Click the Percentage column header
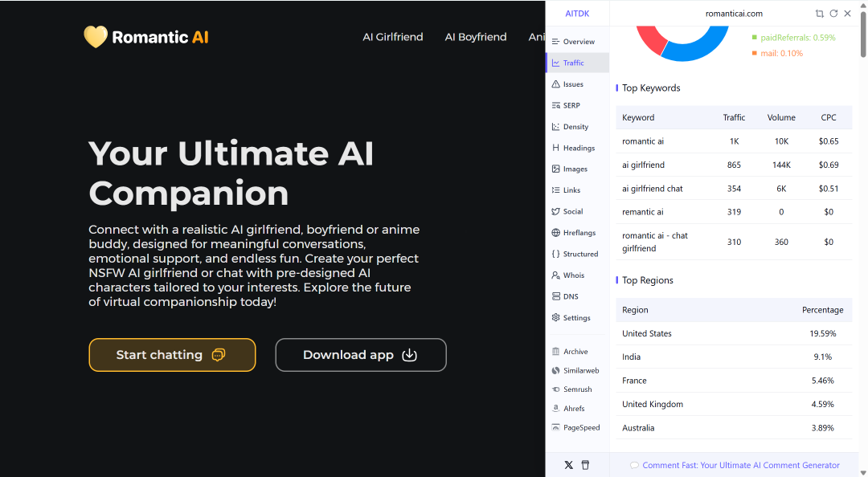Viewport: 868px width, 477px height. coord(823,310)
